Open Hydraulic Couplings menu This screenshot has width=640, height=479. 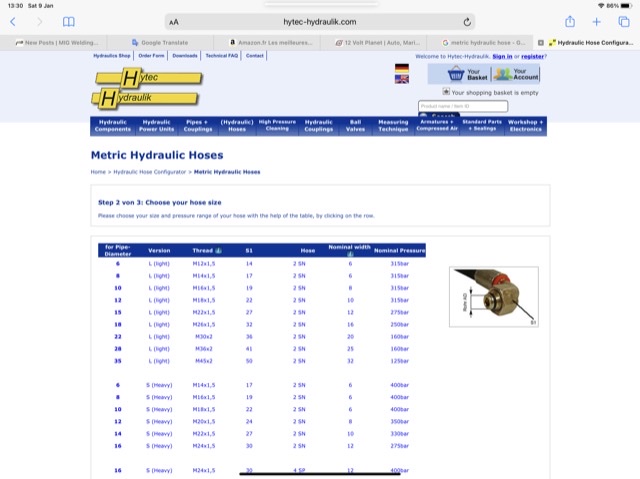click(318, 126)
